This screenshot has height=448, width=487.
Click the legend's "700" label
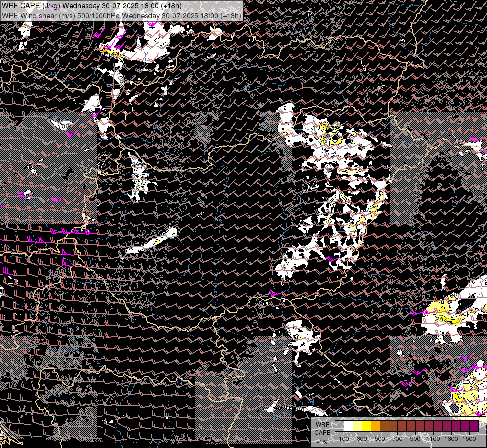coord(397,439)
